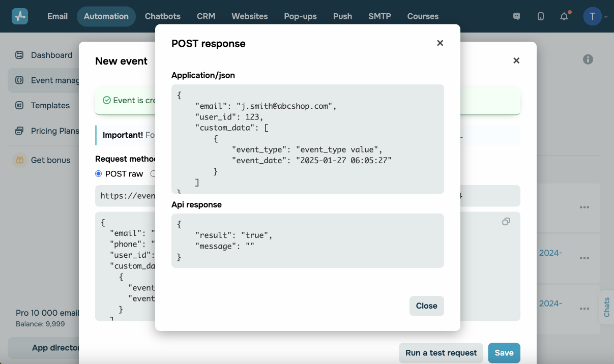The width and height of the screenshot is (614, 364).
Task: Click the info icon at top right
Action: 588,59
